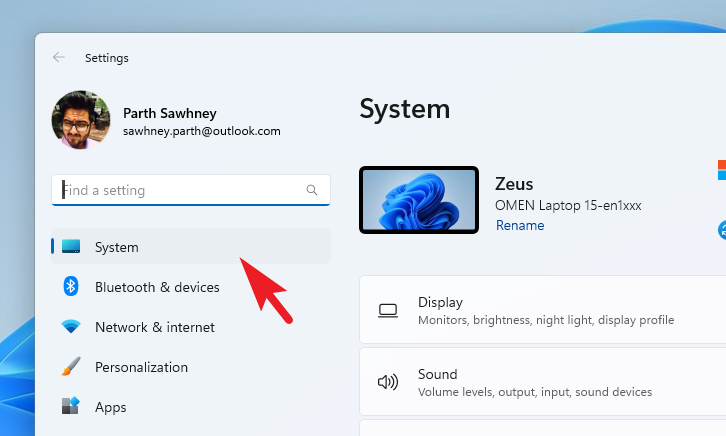Click the magnifier search icon
Screen dimensions: 726x436
312,190
